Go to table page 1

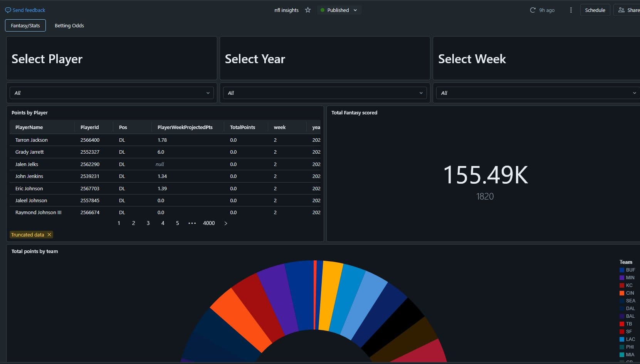(119, 223)
